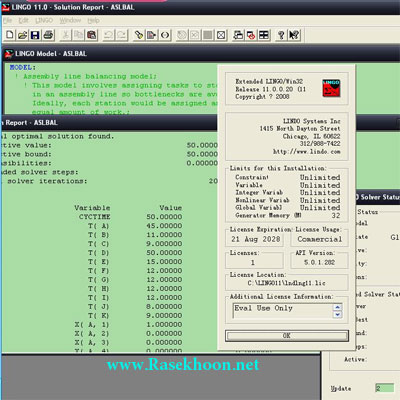The width and height of the screenshot is (400, 400).
Task: Click the Context Help pointer icon
Action: click(x=294, y=35)
